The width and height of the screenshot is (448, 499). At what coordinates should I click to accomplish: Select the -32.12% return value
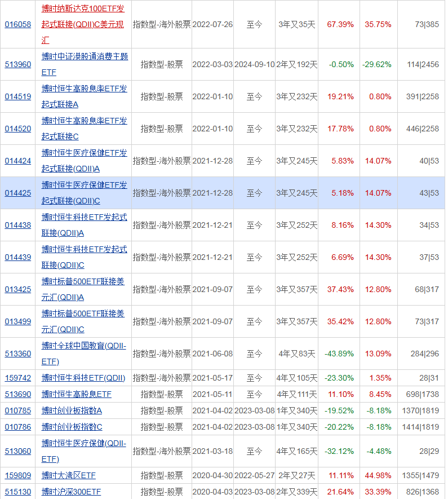(x=339, y=451)
